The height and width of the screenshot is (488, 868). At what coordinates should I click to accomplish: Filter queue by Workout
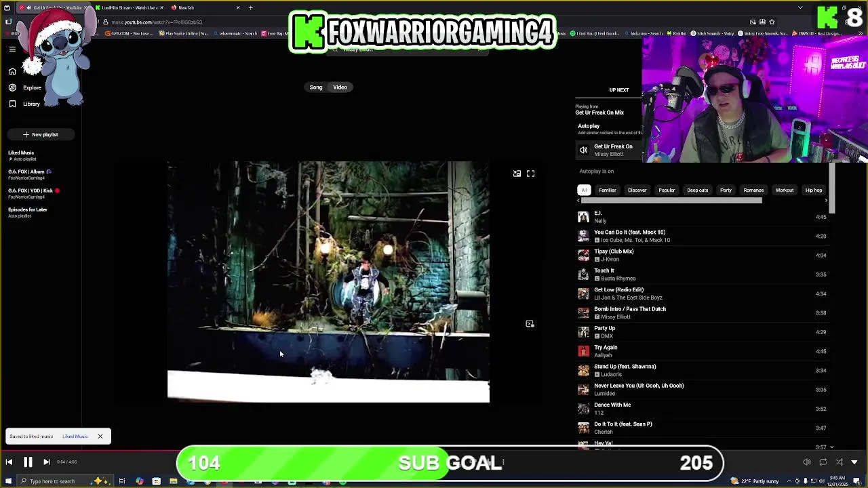click(x=784, y=190)
